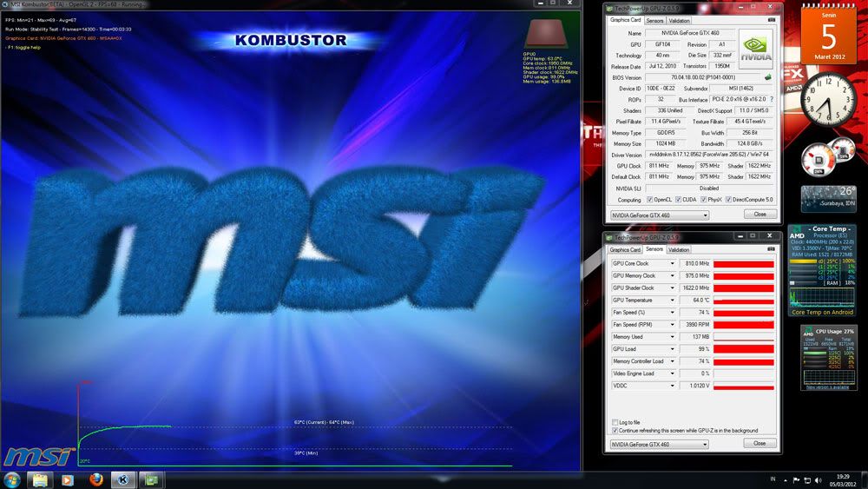Image resolution: width=868 pixels, height=489 pixels.
Task: Open the network tray icon
Action: (x=807, y=480)
